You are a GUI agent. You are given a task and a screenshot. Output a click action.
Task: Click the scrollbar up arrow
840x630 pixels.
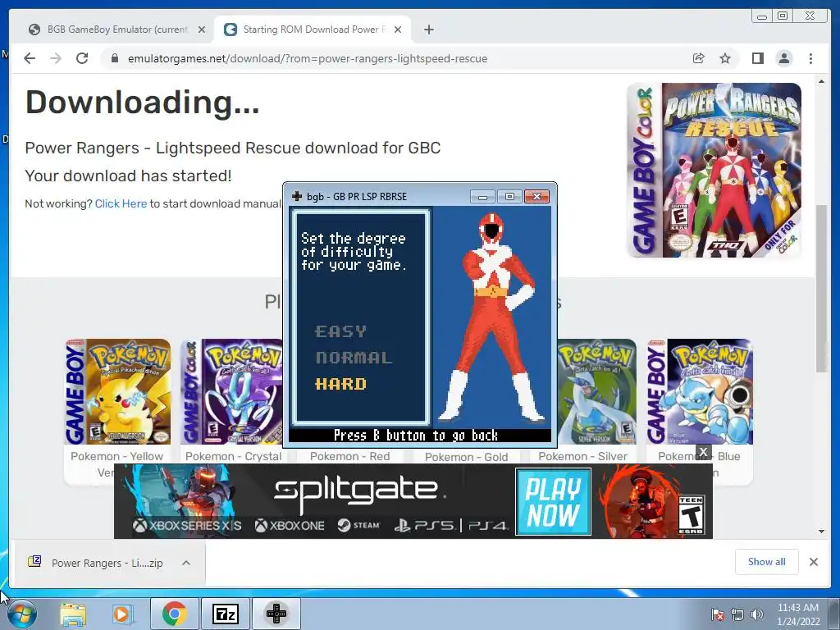coord(821,81)
